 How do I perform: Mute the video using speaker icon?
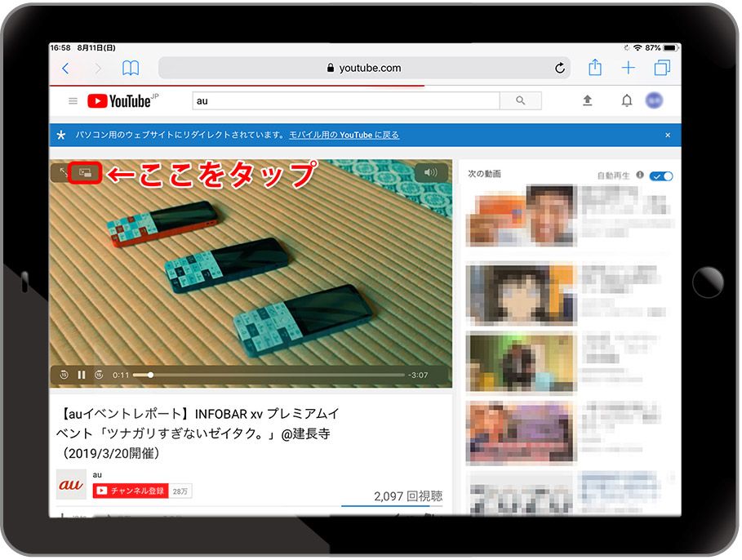(430, 172)
